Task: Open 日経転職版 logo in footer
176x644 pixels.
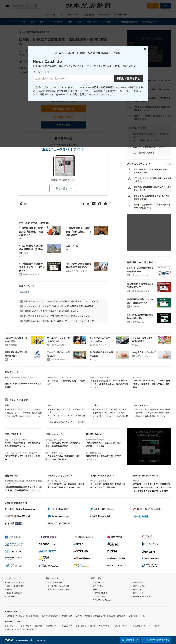Action: pos(13,537)
